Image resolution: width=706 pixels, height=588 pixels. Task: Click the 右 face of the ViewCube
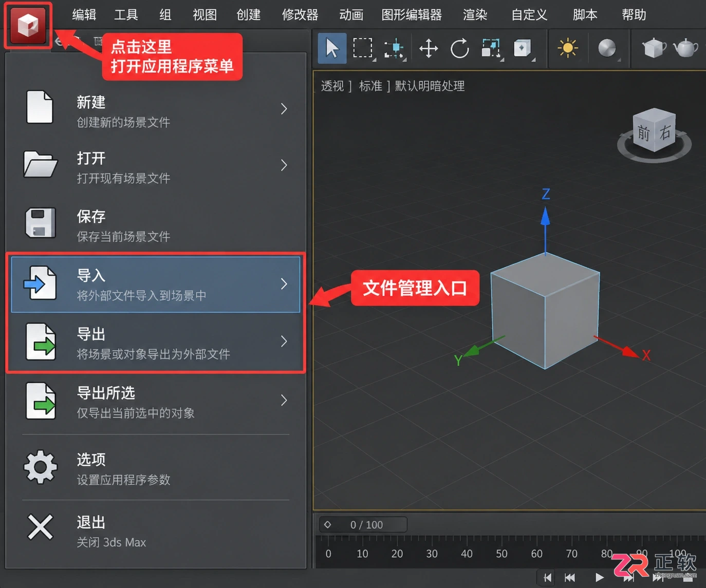[665, 132]
